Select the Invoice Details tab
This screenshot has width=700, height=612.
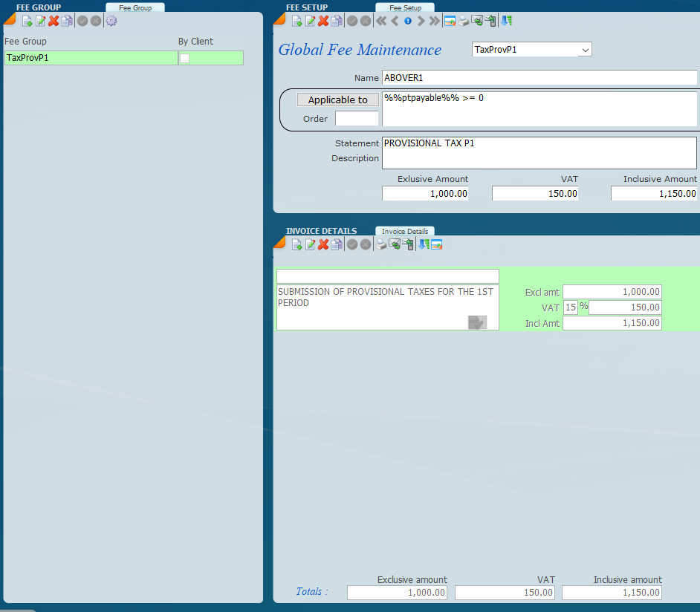click(x=405, y=231)
